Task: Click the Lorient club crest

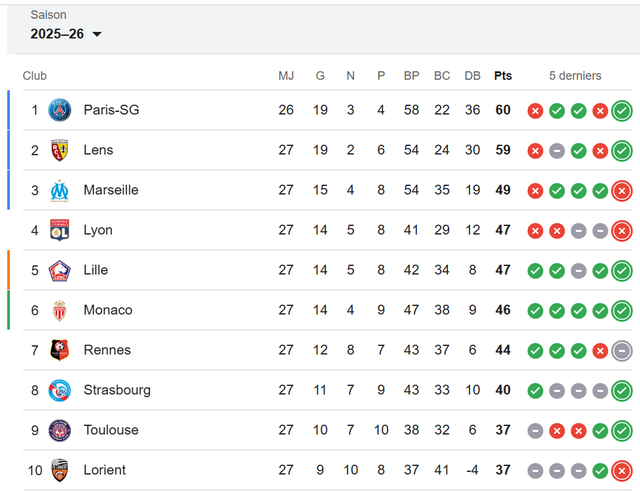Action: click(60, 470)
